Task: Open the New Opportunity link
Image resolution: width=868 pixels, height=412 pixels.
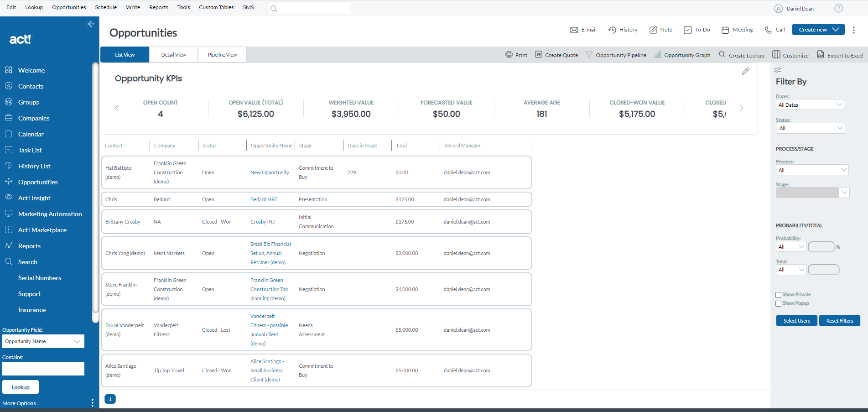Action: [x=270, y=172]
